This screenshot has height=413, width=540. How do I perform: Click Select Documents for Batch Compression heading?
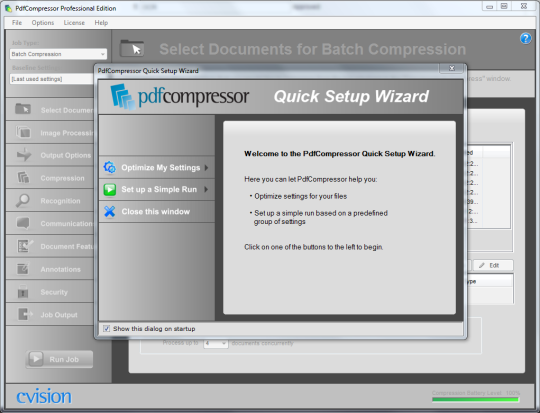[x=313, y=49]
